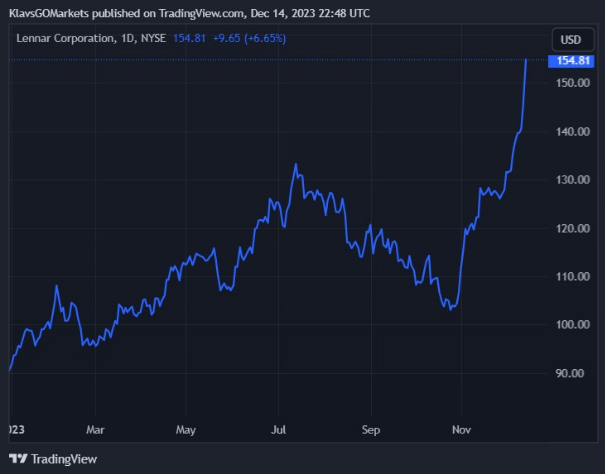Click the Sep time axis label
The image size is (605, 474).
point(371,430)
